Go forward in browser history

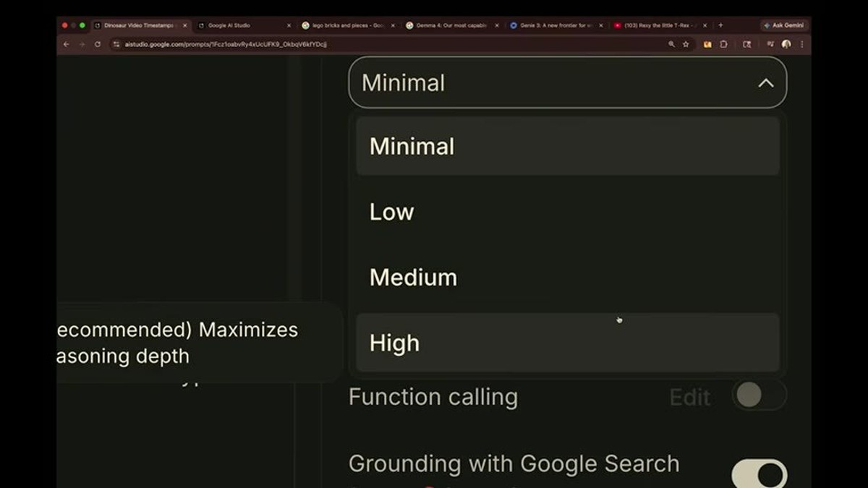tap(82, 44)
